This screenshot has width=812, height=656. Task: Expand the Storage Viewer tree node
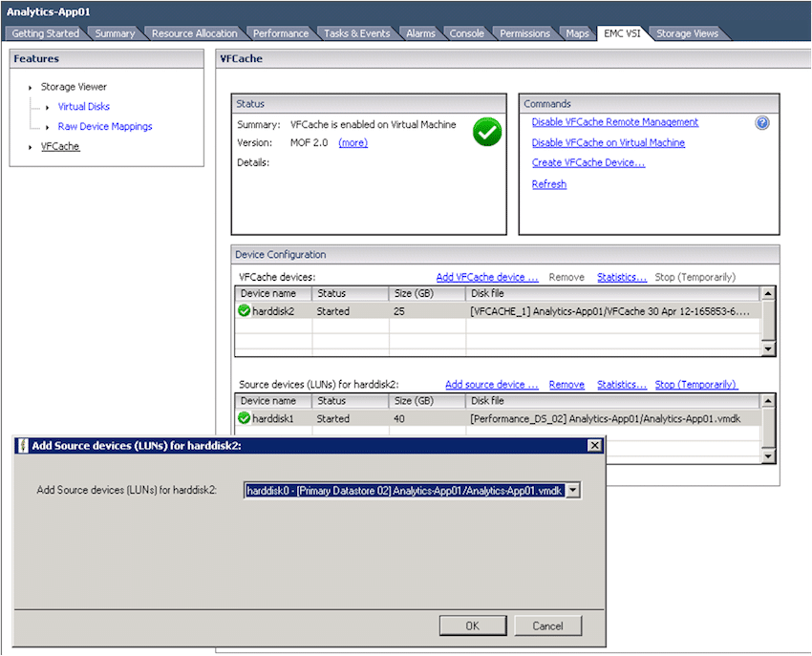point(30,88)
